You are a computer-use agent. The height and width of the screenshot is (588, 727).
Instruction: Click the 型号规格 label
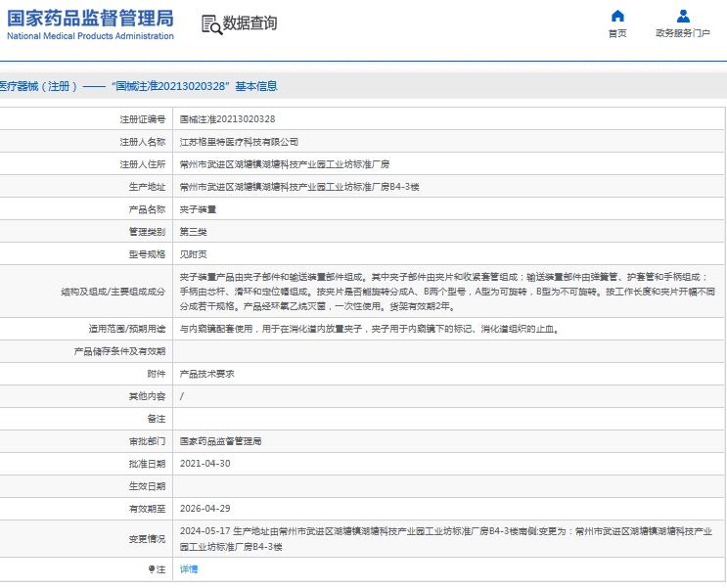(147, 254)
